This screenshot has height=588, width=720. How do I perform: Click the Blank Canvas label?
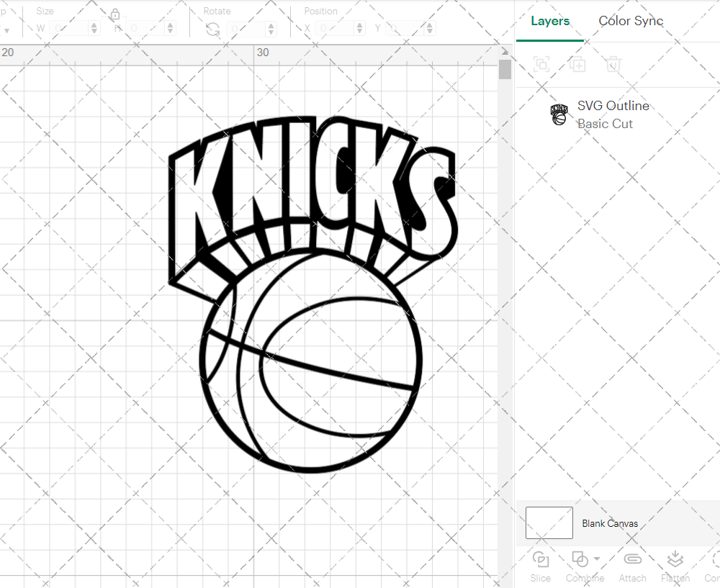coord(609,523)
